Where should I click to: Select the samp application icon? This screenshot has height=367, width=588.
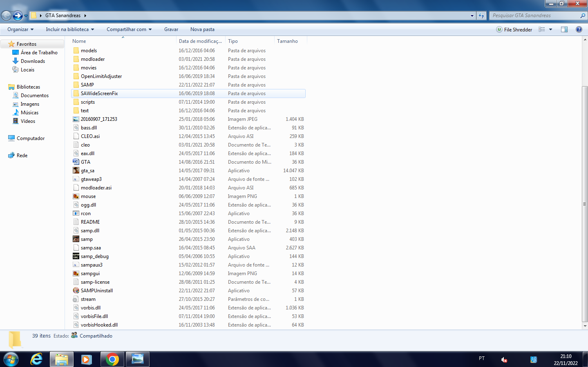point(76,239)
